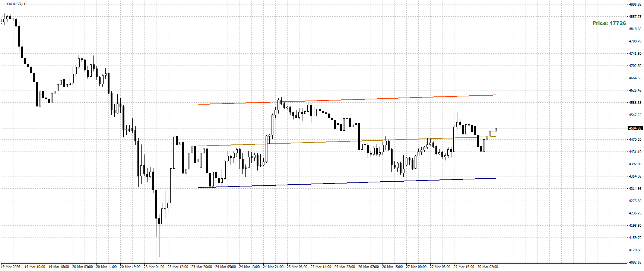Pick the '25 Mar 06:00' time label
Screen dimensions: 644x271
click(297, 267)
